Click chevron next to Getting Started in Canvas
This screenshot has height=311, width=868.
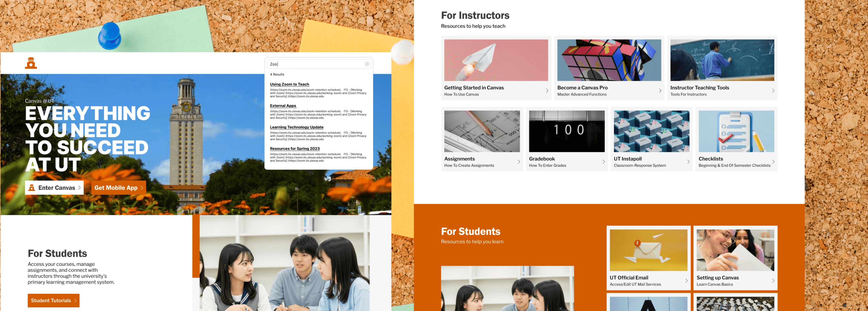tap(547, 91)
